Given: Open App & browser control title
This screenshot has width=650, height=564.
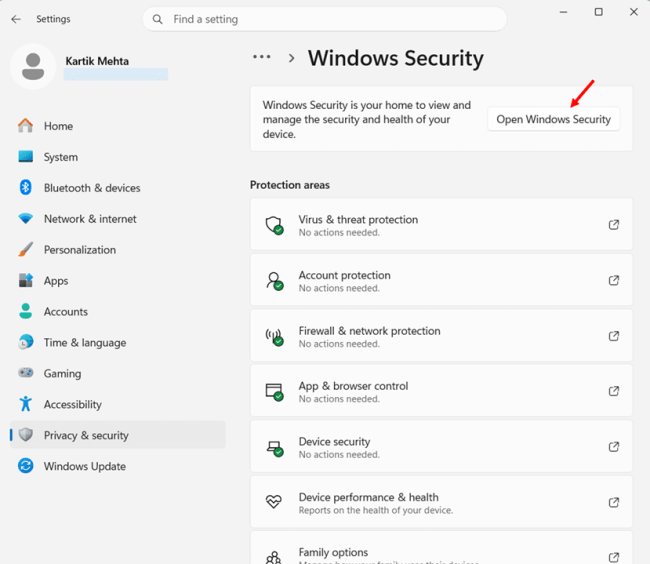Looking at the screenshot, I should pyautogui.click(x=353, y=386).
